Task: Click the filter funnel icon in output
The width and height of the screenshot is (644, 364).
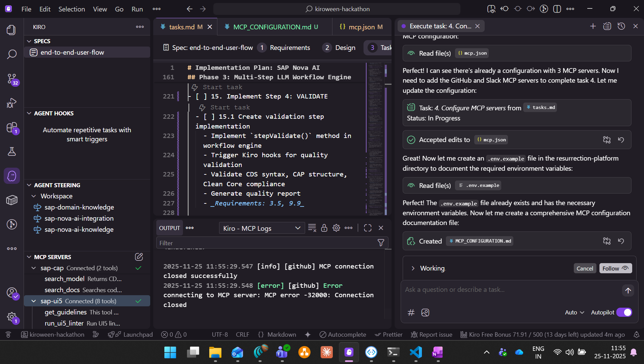Action: click(381, 243)
